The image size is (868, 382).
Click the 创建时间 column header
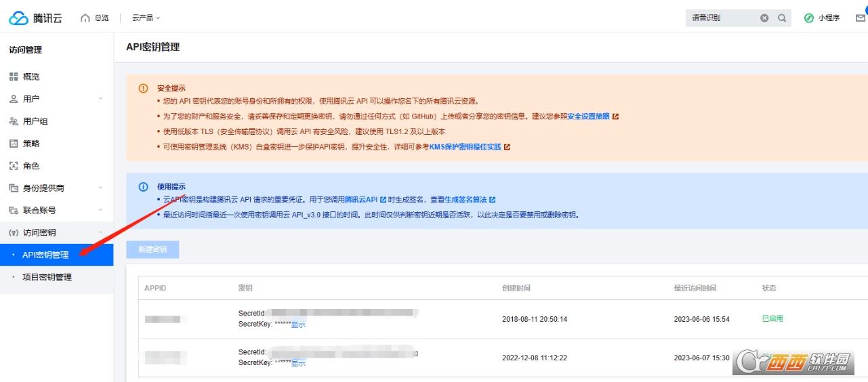[x=516, y=288]
